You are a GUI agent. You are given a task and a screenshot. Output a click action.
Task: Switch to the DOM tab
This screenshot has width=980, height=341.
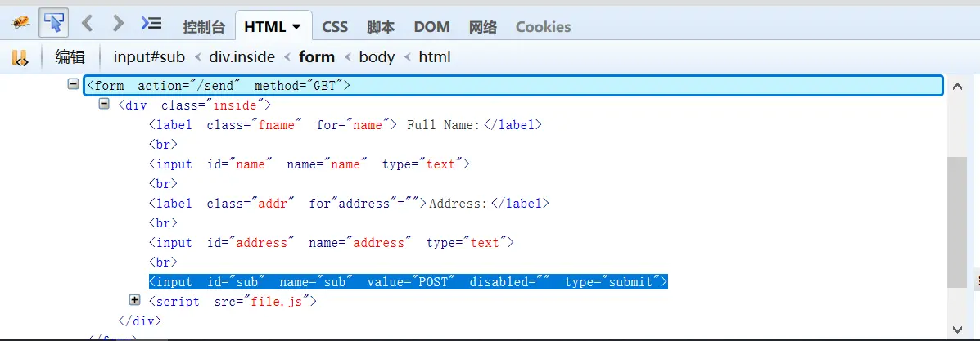pyautogui.click(x=431, y=27)
